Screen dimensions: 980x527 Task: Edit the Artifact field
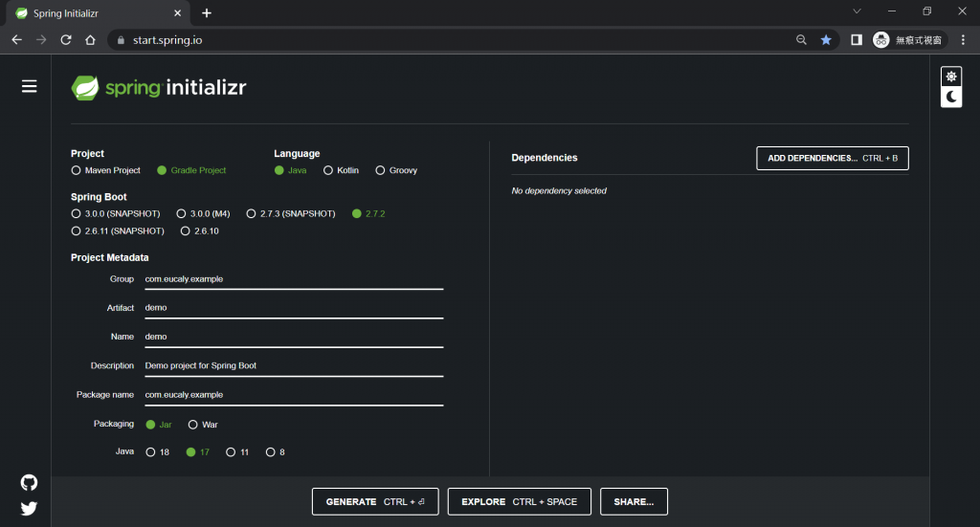[294, 308]
